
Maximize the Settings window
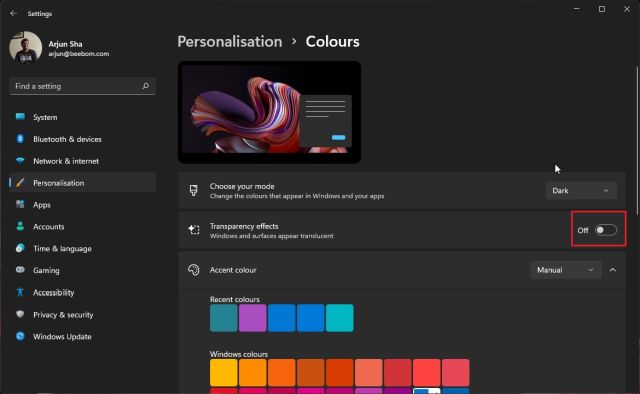click(x=602, y=9)
